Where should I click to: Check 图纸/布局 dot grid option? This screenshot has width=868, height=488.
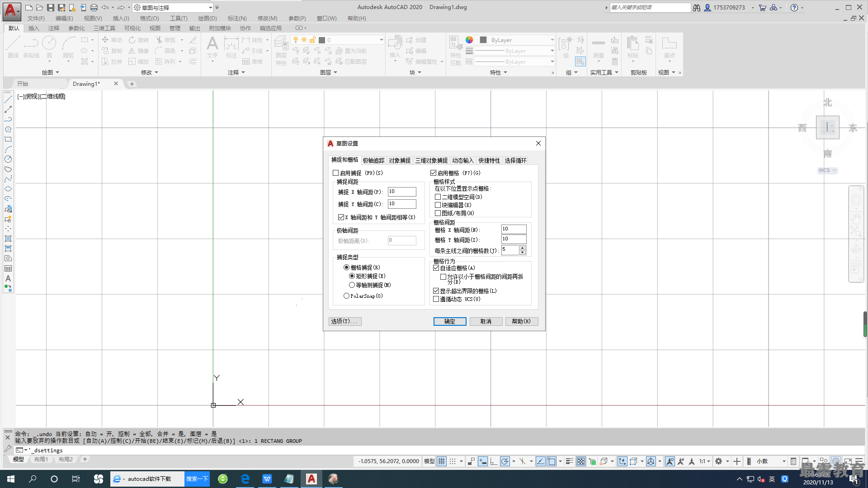pyautogui.click(x=438, y=213)
